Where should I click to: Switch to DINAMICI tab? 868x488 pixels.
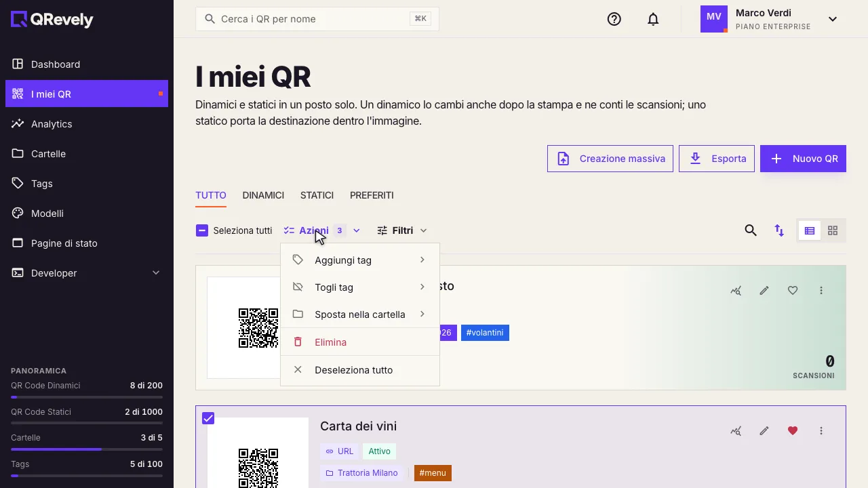click(x=263, y=195)
